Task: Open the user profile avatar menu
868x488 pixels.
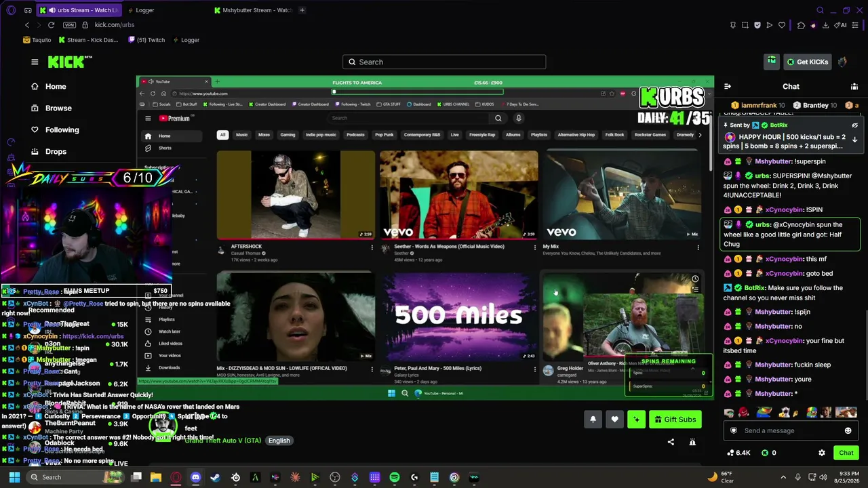Action: pos(843,62)
